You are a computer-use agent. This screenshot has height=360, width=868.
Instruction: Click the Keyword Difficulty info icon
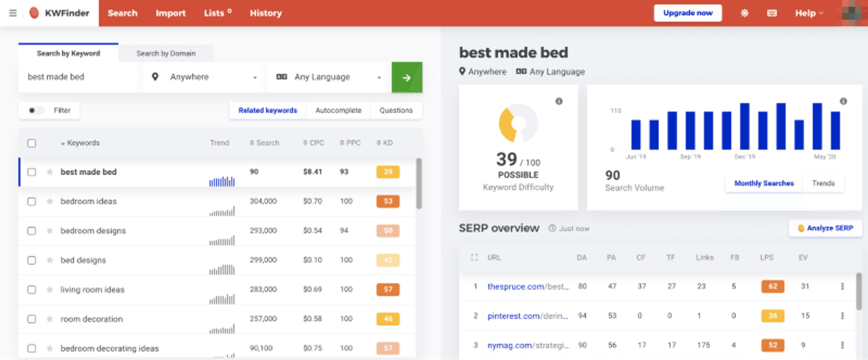pyautogui.click(x=559, y=101)
